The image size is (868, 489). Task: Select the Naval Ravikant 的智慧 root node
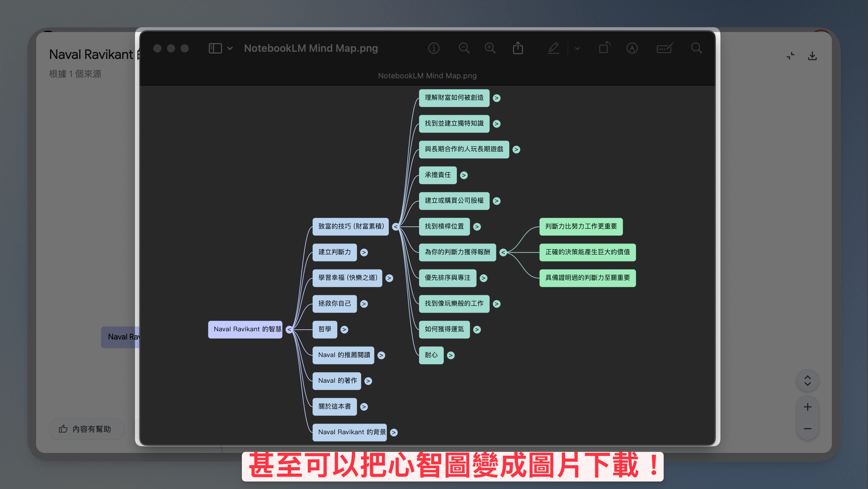click(x=245, y=329)
